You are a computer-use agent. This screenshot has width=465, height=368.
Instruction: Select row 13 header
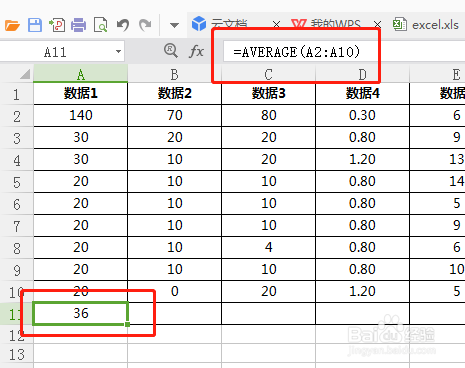16,354
